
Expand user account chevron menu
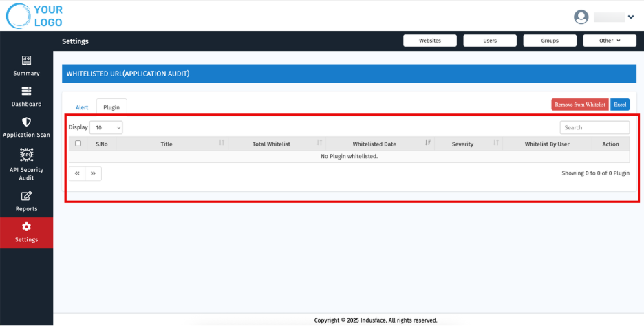pos(631,17)
